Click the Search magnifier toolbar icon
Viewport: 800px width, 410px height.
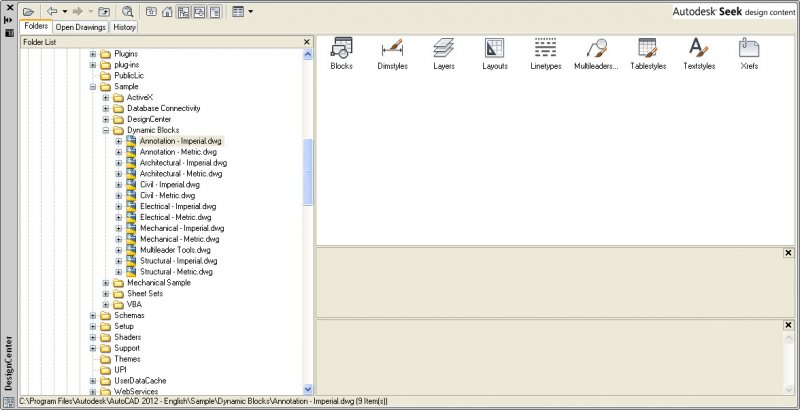tap(128, 12)
